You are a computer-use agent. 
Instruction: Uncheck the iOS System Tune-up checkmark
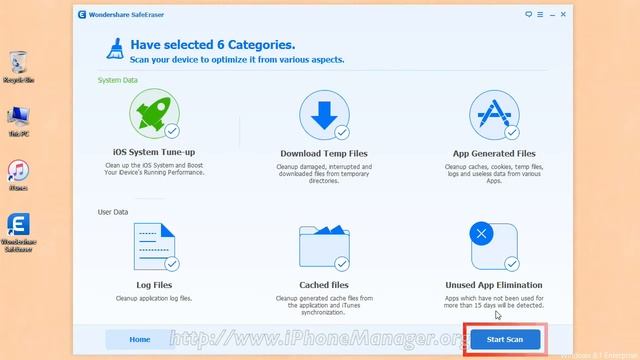point(172,131)
